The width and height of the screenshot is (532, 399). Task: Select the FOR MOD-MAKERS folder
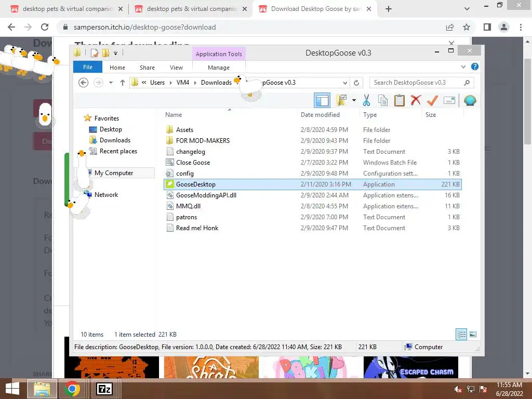(x=203, y=140)
